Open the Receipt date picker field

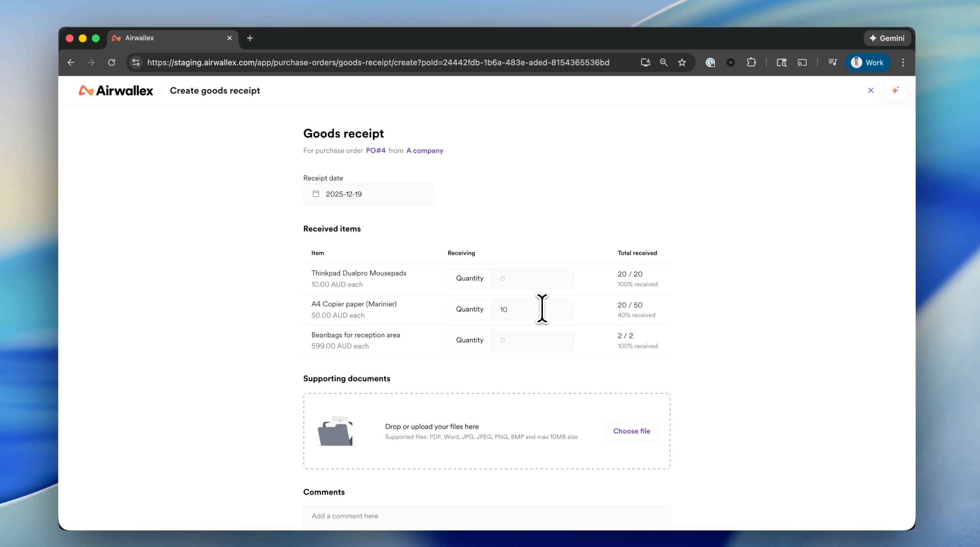click(x=368, y=194)
